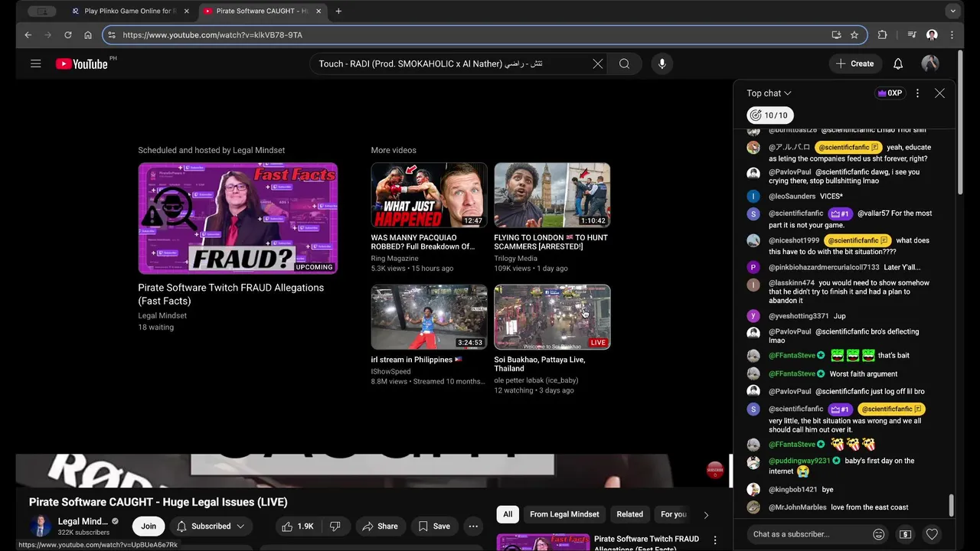Open more options for suggested FRAUD video
980x551 pixels.
[715, 540]
